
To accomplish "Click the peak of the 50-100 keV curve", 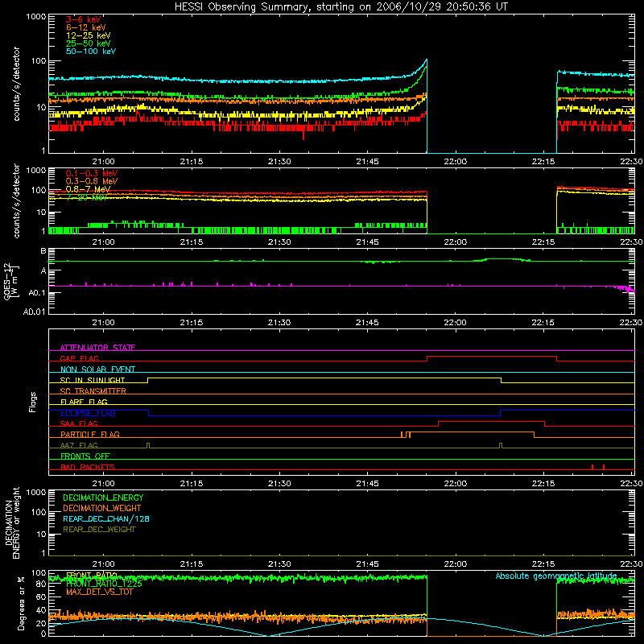I will [x=427, y=60].
